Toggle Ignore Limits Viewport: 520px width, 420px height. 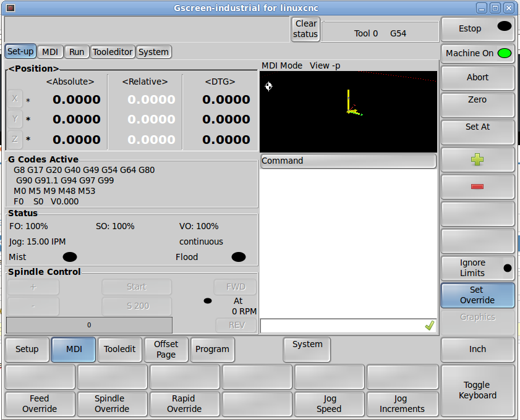tap(477, 267)
